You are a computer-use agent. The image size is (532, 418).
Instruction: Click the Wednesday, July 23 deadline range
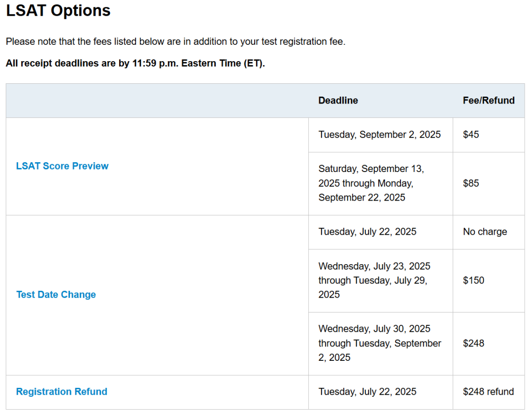[x=374, y=280]
